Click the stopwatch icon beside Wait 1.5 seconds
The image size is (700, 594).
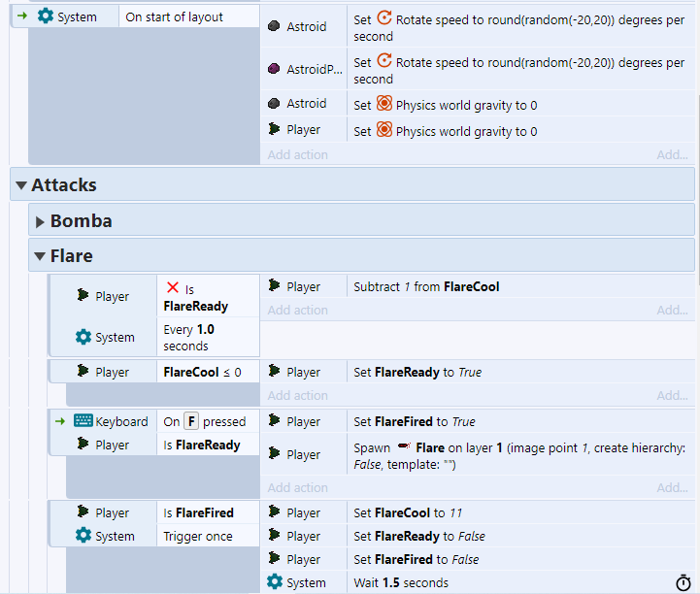coord(683,583)
